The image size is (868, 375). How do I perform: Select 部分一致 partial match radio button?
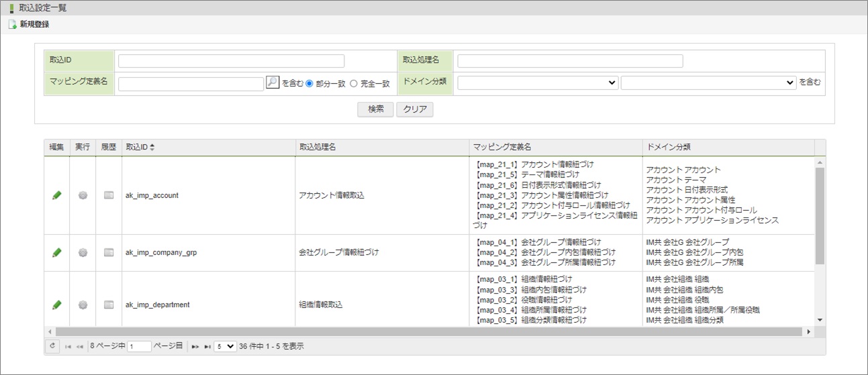click(309, 83)
